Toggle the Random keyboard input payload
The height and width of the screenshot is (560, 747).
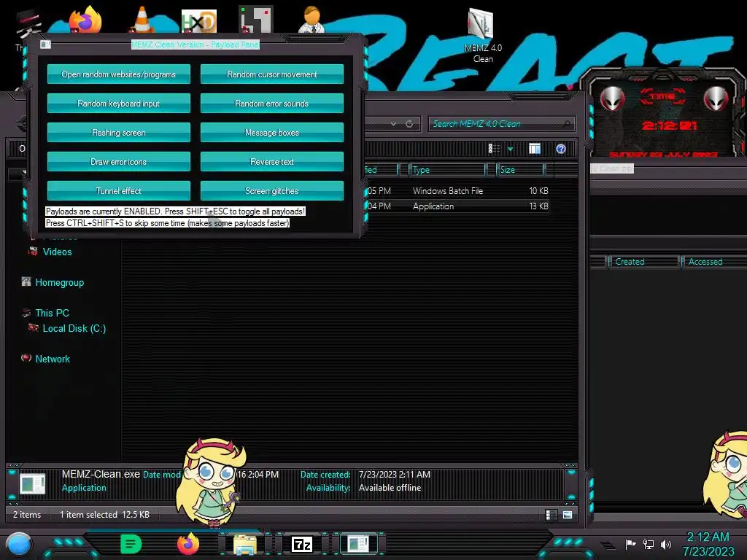[119, 104]
